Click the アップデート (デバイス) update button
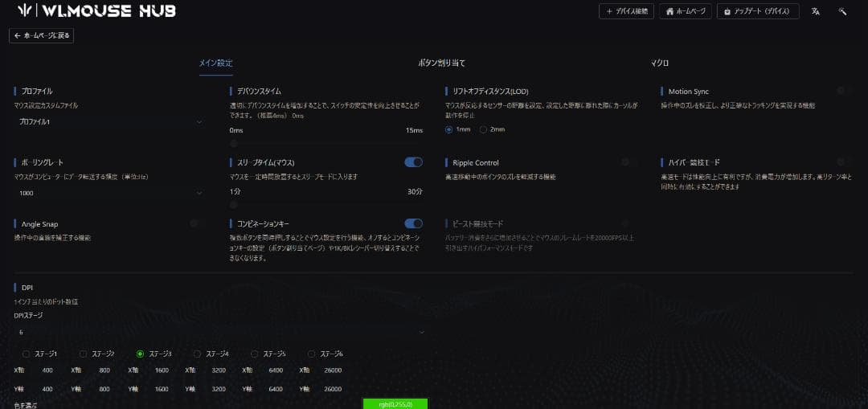 [758, 11]
